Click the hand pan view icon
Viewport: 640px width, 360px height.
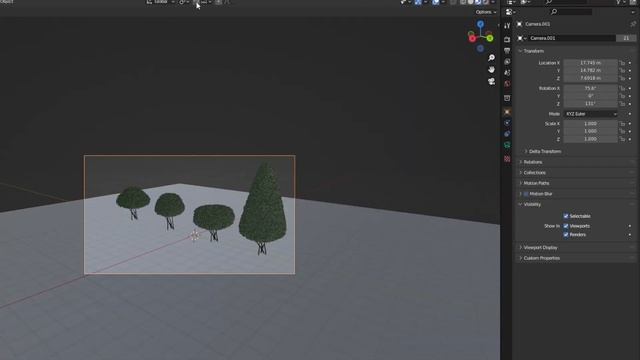[x=491, y=70]
